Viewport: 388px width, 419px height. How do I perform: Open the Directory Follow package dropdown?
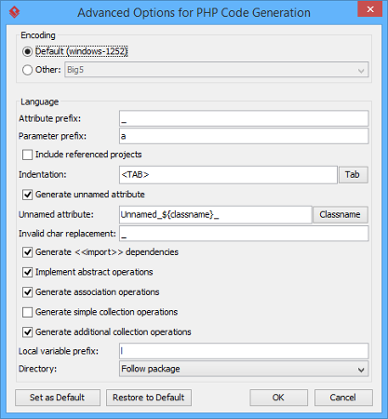pyautogui.click(x=244, y=369)
